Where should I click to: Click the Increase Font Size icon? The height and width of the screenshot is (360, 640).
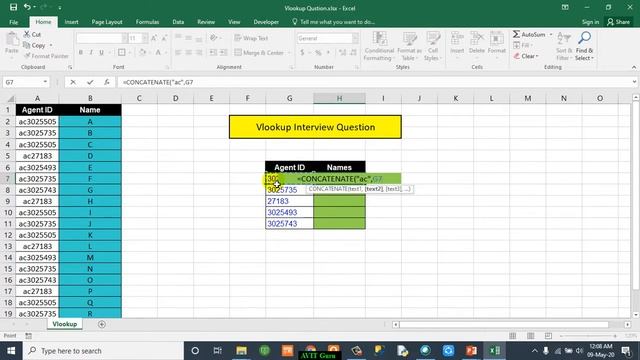click(x=154, y=38)
